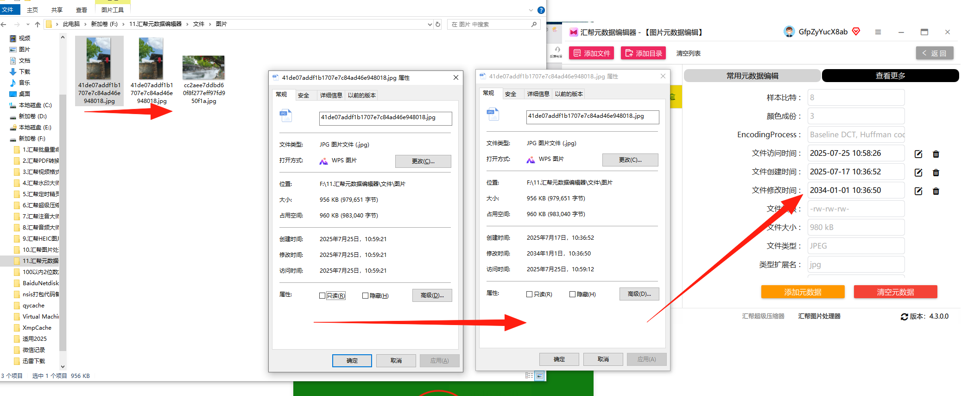Go up one folder with the up arrow
Image resolution: width=980 pixels, height=396 pixels.
(x=38, y=24)
